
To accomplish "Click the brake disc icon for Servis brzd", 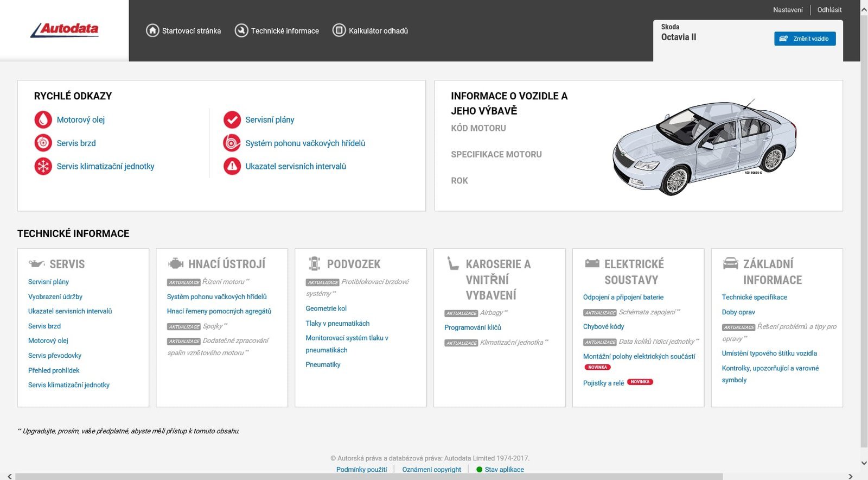I will pos(43,143).
